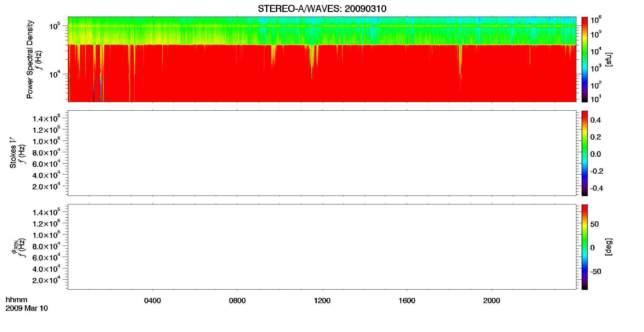Click the 8.0×10^4 tick in φRTN panel
This screenshot has height=332, width=644.
tap(46, 246)
